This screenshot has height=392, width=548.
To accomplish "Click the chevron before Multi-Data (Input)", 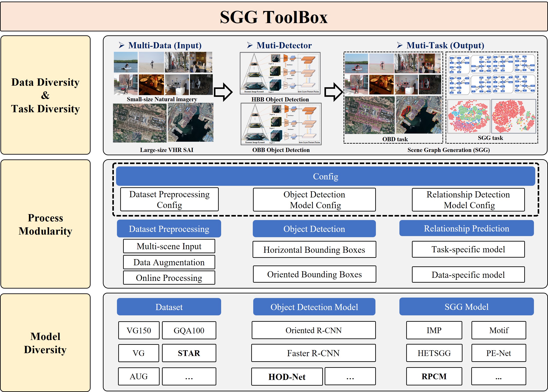I will tap(122, 45).
